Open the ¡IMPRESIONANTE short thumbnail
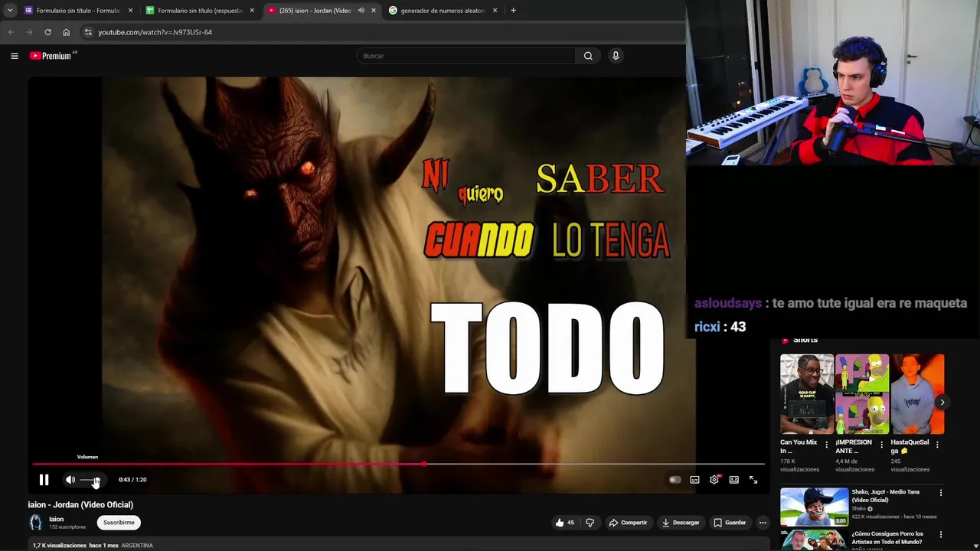Screen dimensions: 980x551 tap(862, 394)
